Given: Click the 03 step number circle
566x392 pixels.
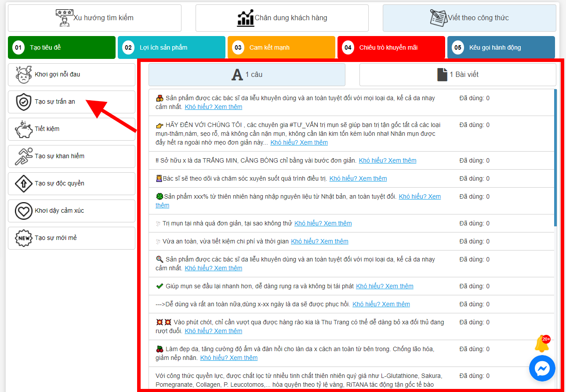Looking at the screenshot, I should coord(238,47).
